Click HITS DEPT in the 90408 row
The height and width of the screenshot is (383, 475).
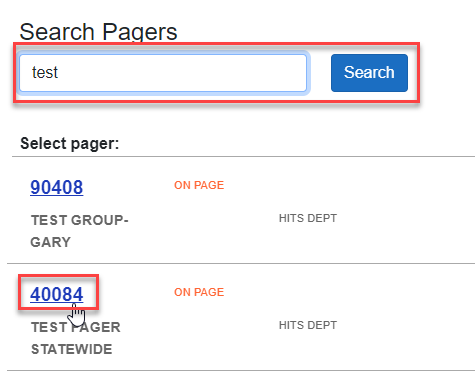(308, 218)
